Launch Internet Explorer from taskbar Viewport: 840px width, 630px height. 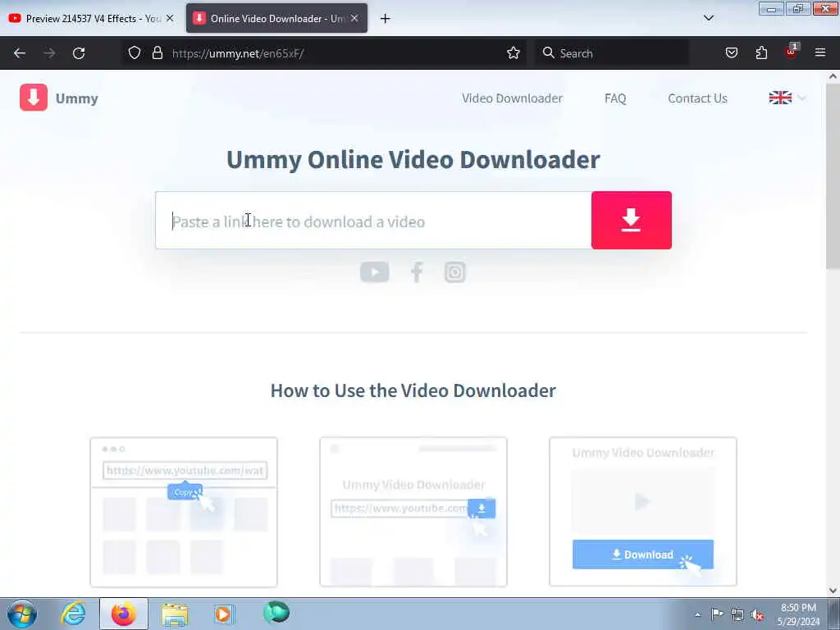73,614
